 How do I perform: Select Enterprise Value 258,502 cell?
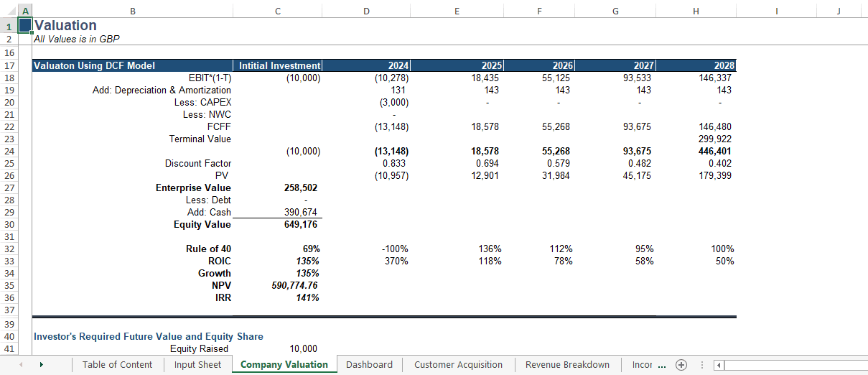coord(300,187)
